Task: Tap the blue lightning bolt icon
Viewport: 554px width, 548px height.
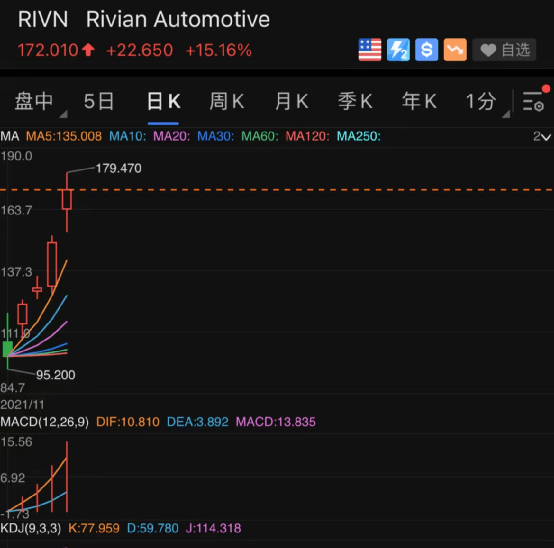Action: pyautogui.click(x=398, y=50)
